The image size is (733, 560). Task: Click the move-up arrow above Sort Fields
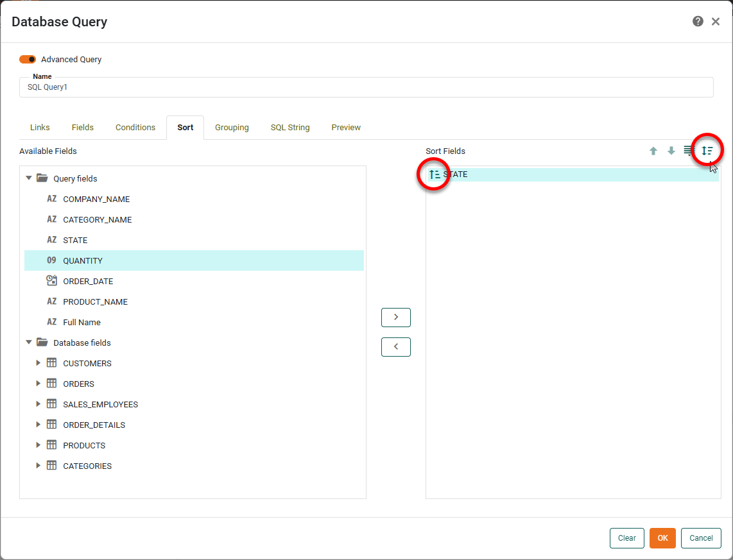click(x=653, y=151)
